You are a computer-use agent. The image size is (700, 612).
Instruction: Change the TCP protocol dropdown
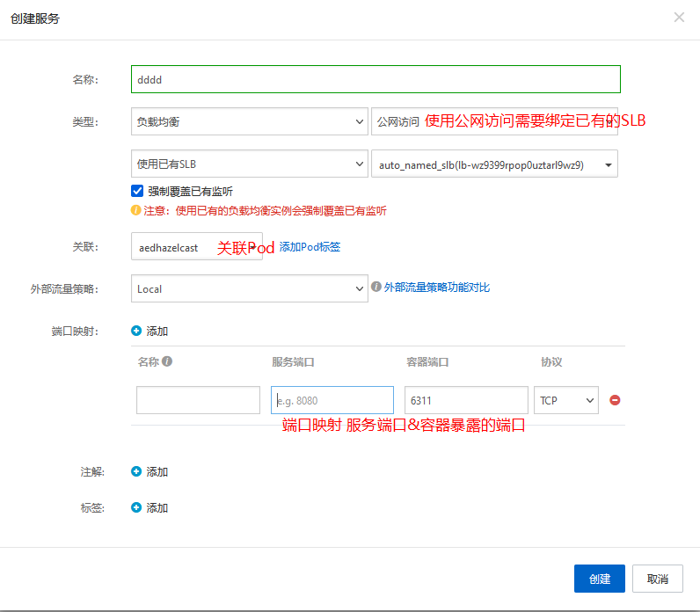pos(565,400)
